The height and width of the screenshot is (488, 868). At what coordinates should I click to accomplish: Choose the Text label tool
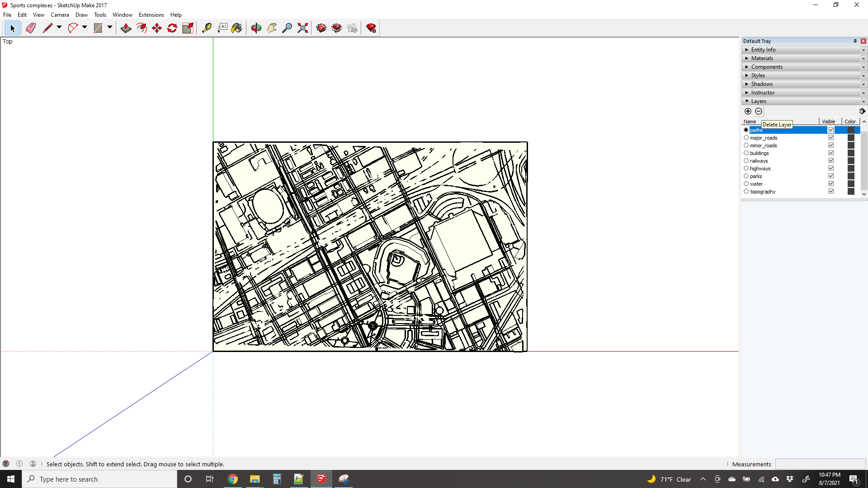pos(222,28)
